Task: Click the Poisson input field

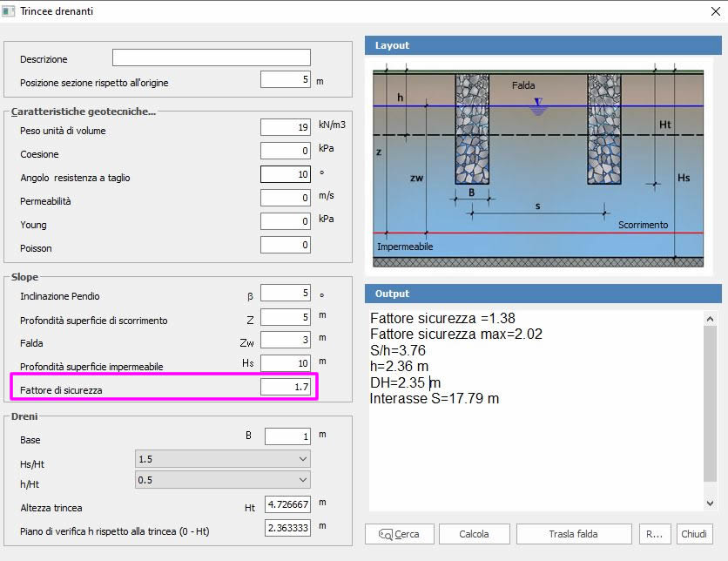Action: [286, 245]
